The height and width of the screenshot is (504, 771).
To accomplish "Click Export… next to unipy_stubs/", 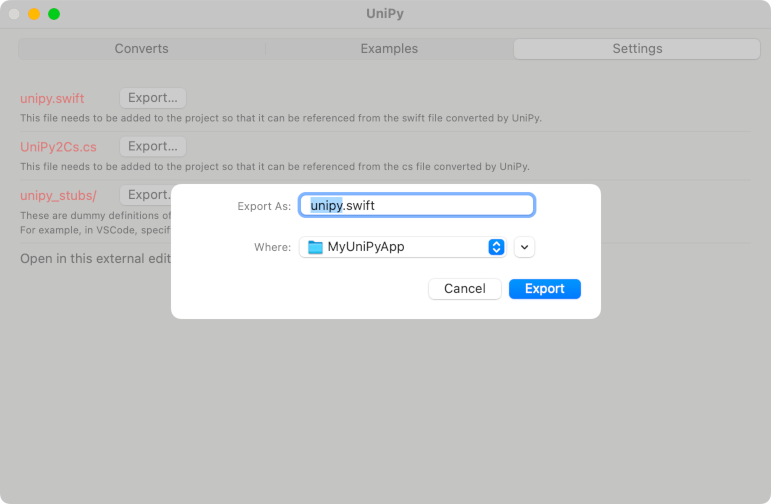I will 146,195.
